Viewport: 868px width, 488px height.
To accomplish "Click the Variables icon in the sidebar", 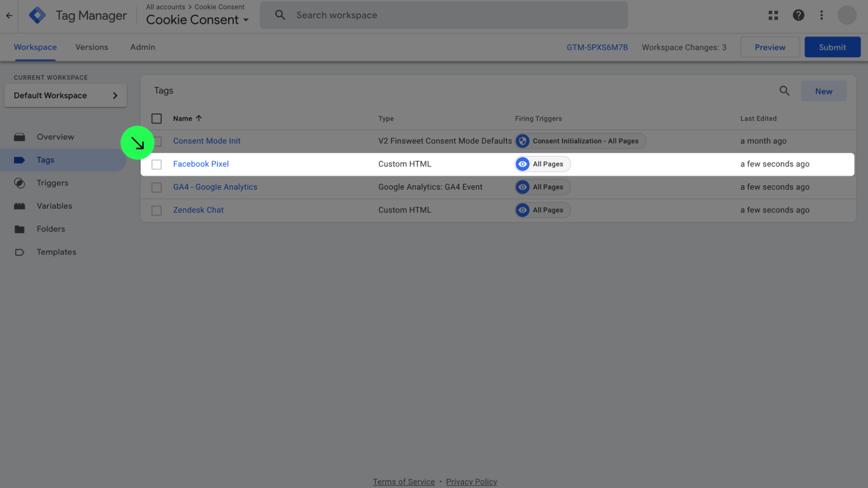I will (19, 206).
